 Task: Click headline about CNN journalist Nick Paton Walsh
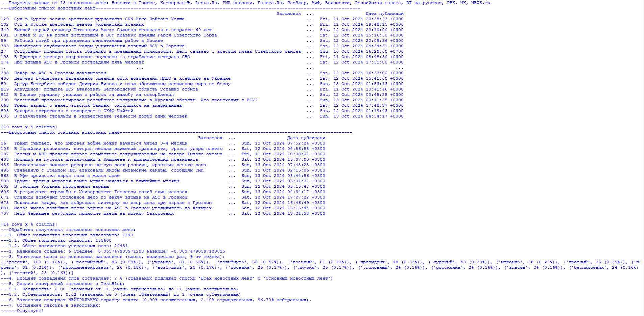[99, 19]
